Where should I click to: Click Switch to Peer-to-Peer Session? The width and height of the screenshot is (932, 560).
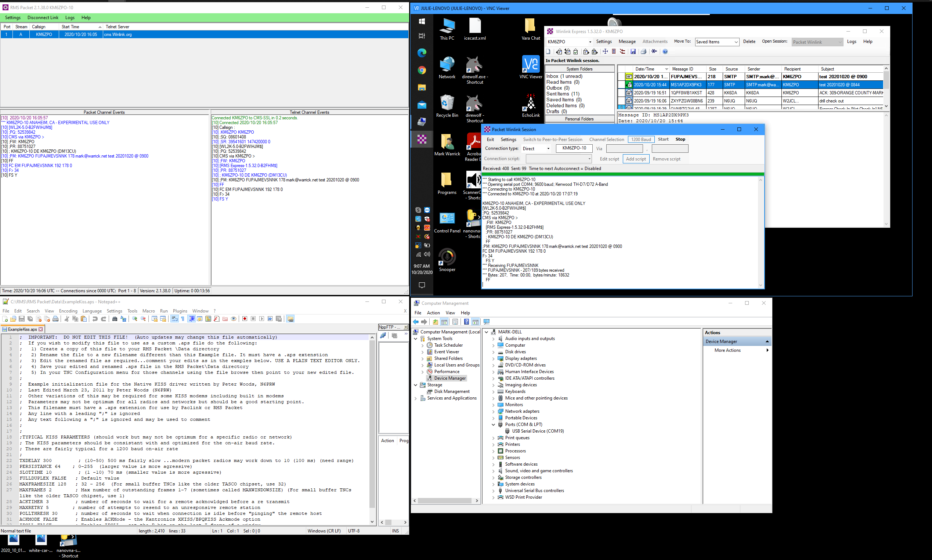553,139
